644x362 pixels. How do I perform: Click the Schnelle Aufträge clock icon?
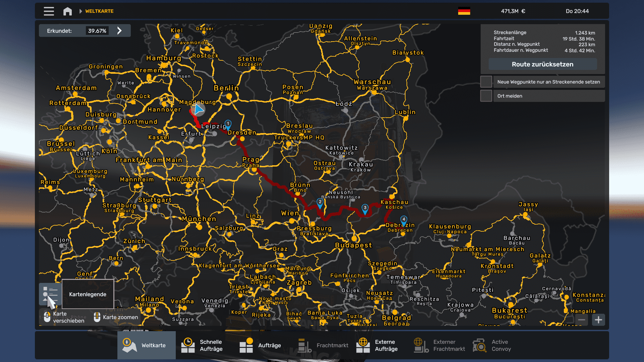click(188, 345)
